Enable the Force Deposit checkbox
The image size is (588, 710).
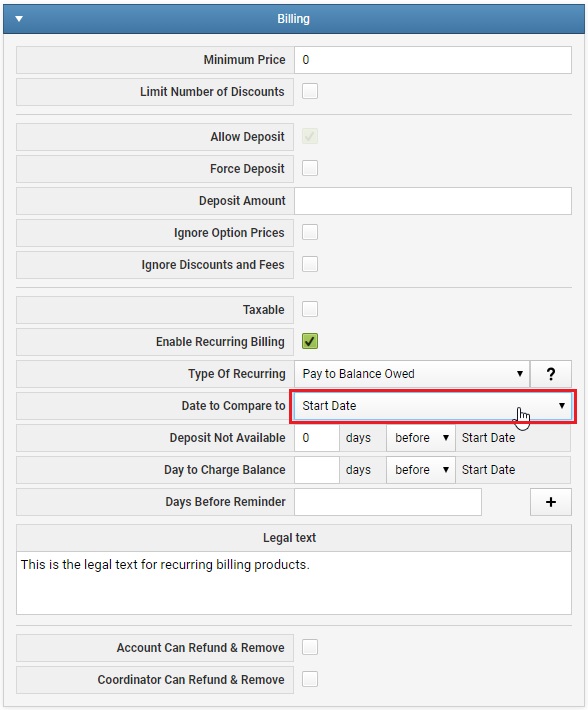(310, 168)
